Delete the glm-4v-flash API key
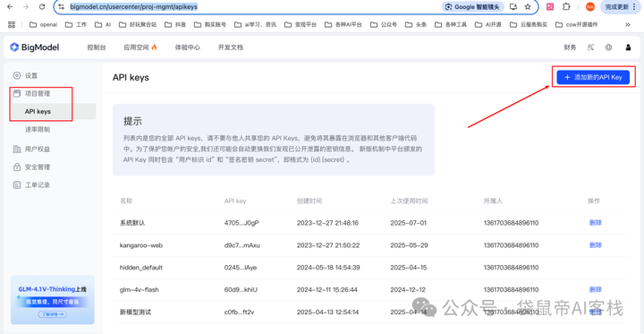 click(x=596, y=289)
